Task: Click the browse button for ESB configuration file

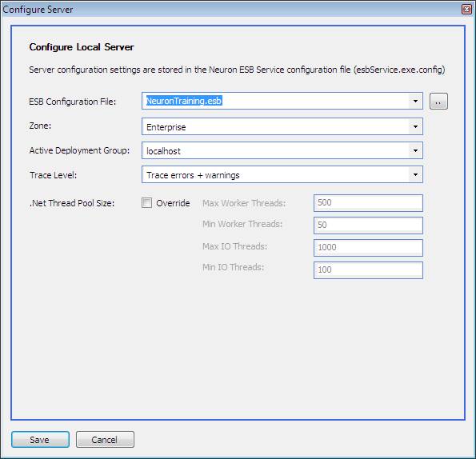Action: pos(438,101)
